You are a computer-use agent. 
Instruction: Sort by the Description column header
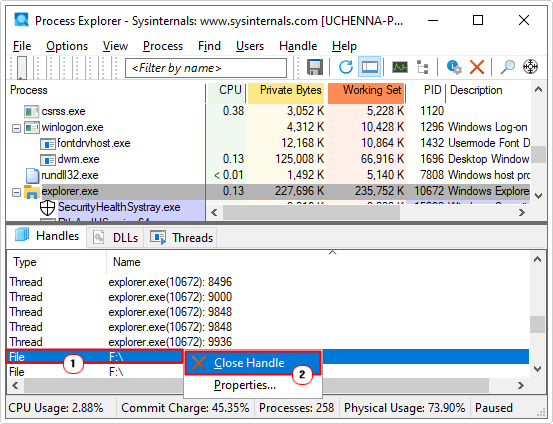click(489, 90)
